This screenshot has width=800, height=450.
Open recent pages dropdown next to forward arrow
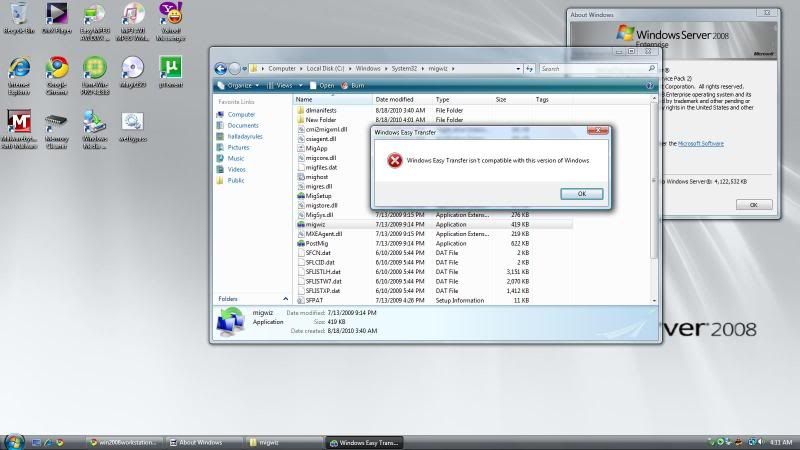[x=244, y=68]
